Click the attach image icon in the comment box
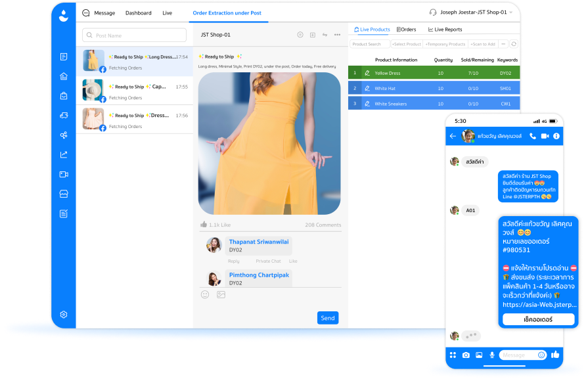This screenshot has height=379, width=588. 221,295
